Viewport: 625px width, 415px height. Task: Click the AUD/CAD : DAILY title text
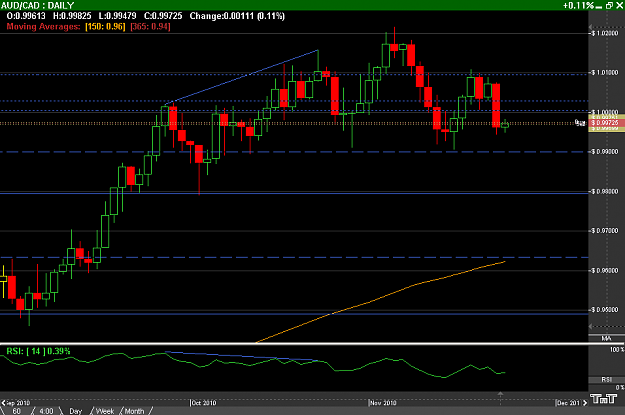[x=37, y=6]
